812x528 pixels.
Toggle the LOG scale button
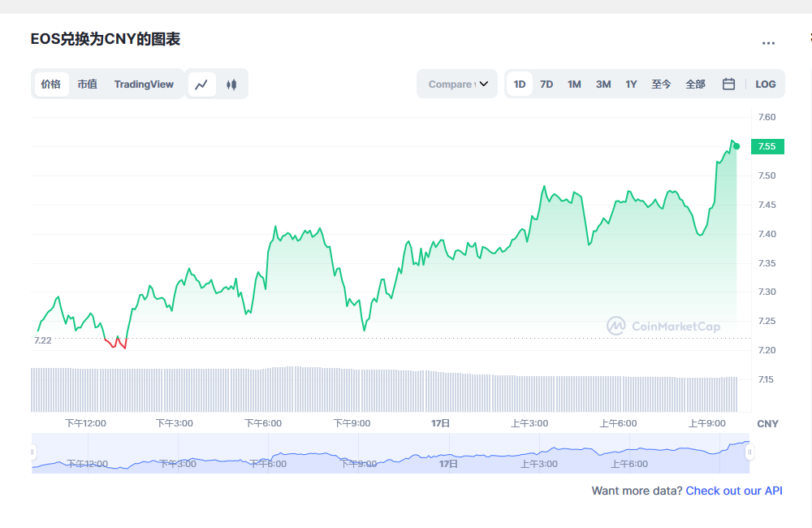click(x=765, y=84)
